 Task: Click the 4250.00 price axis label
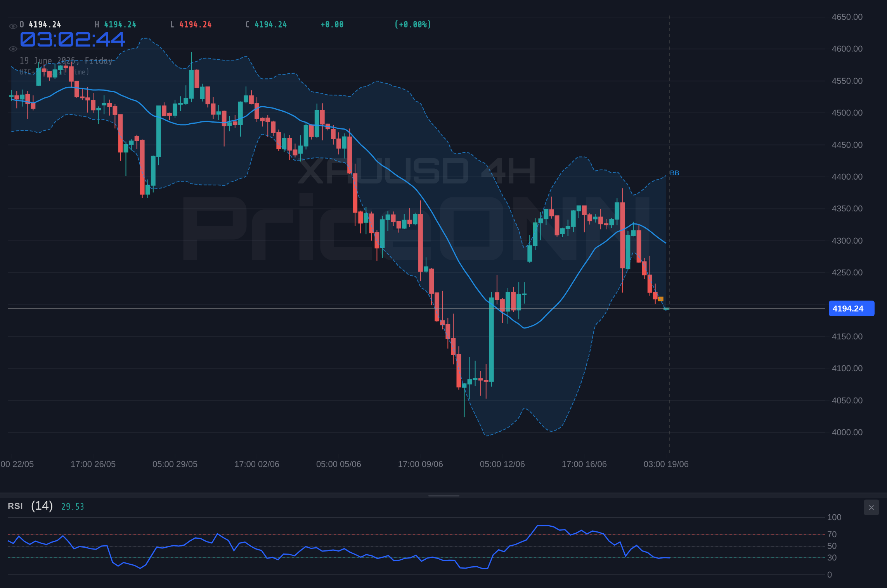click(x=847, y=273)
